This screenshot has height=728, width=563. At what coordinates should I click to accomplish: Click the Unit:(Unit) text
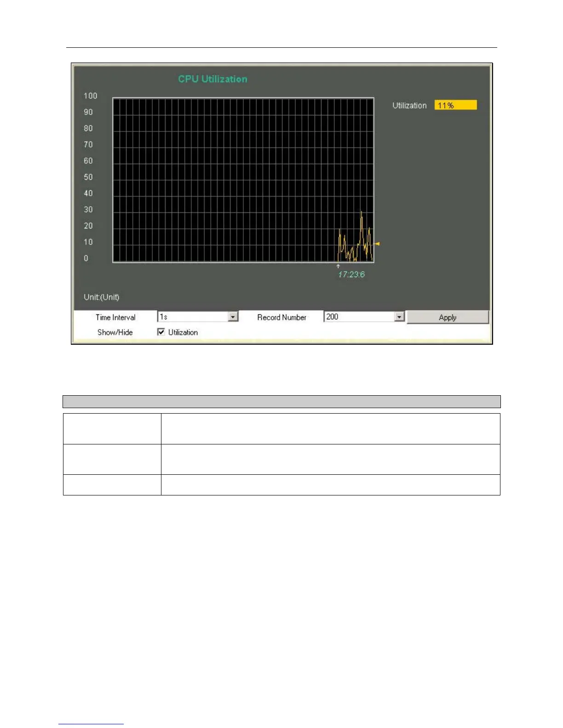[101, 297]
